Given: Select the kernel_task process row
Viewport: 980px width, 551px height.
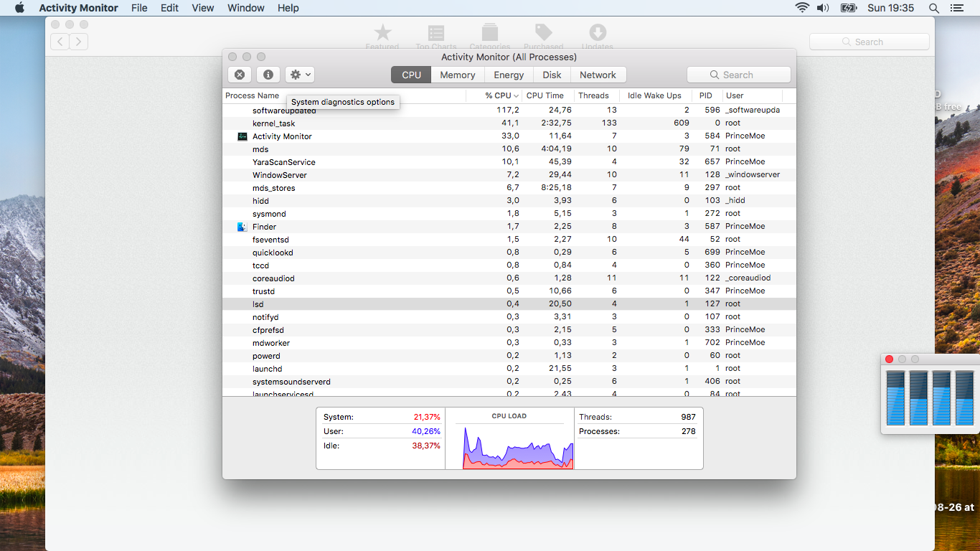Looking at the screenshot, I should [509, 123].
